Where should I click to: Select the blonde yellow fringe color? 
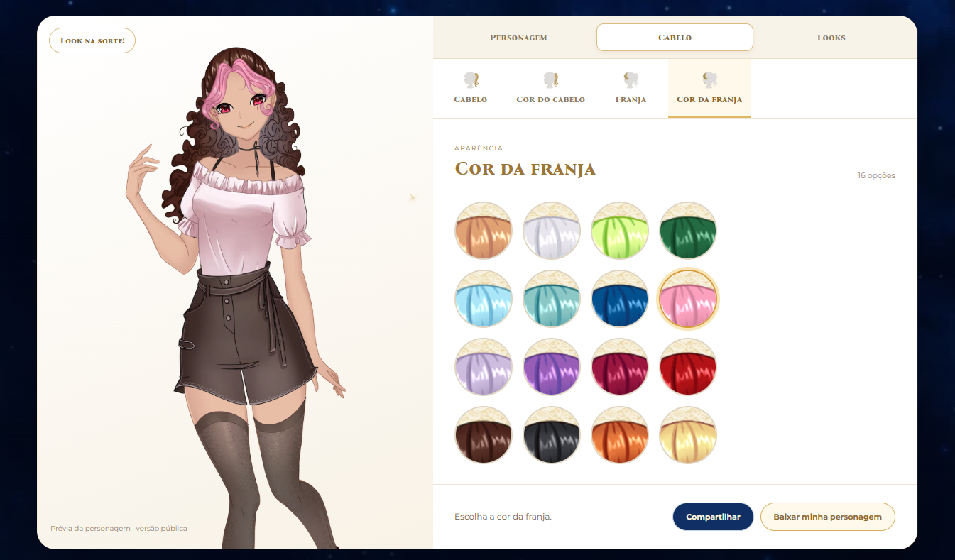688,435
